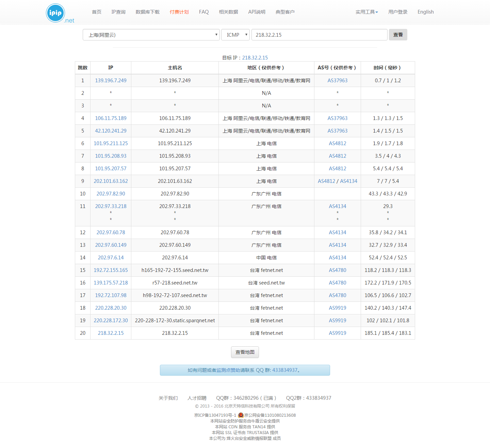Click the ipip.net logo

tap(56, 13)
